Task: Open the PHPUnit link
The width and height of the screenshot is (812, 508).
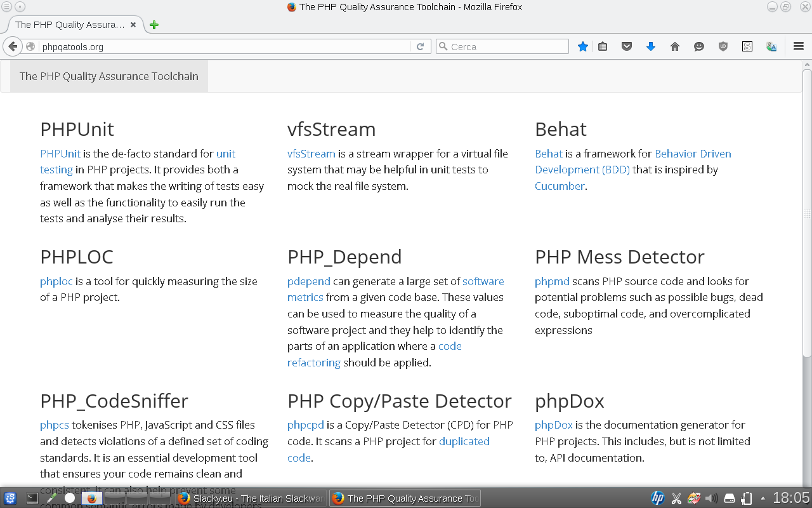Action: click(60, 154)
